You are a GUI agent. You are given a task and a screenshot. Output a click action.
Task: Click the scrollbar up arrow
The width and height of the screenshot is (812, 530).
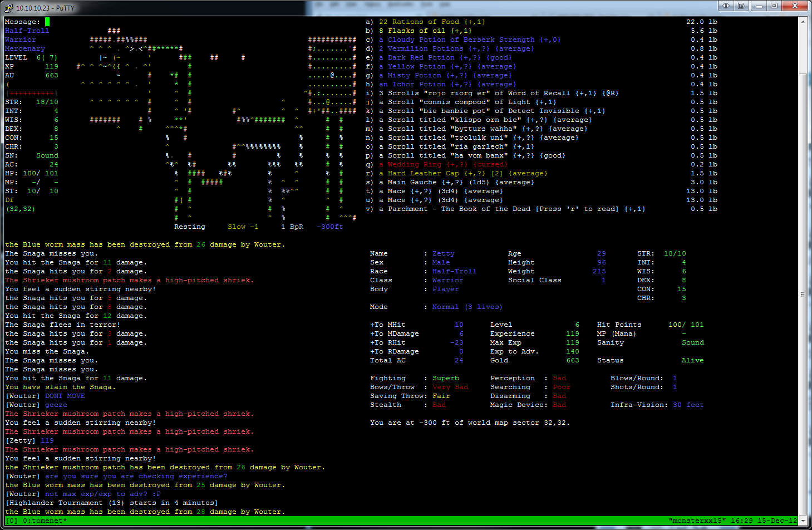803,22
